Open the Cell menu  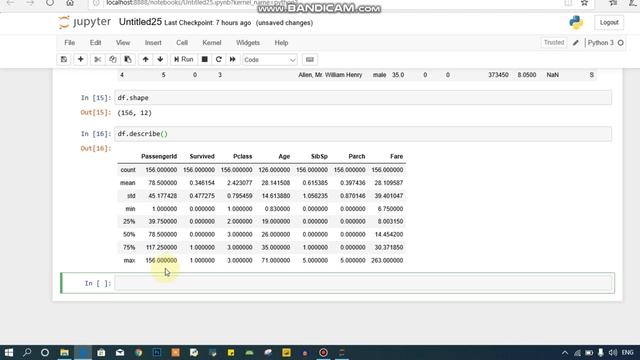pyautogui.click(x=182, y=43)
